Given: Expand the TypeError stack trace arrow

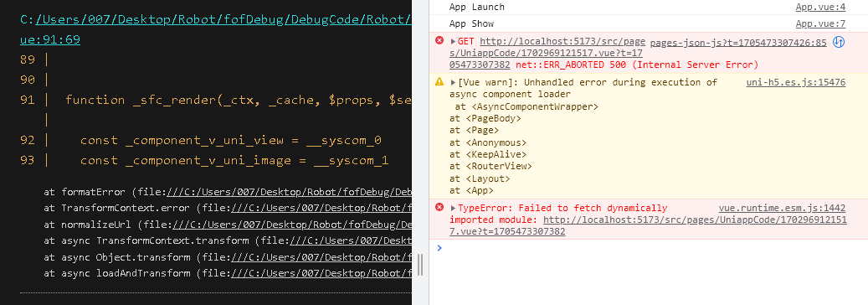Looking at the screenshot, I should click(x=454, y=208).
